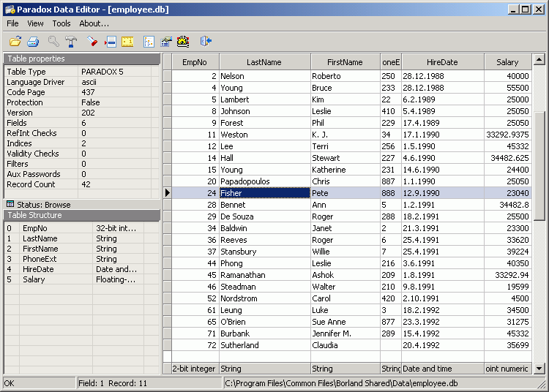Viewport: 549px width, 392px height.
Task: Click the Field: 1 Record: 11 status panel
Action: (149, 383)
